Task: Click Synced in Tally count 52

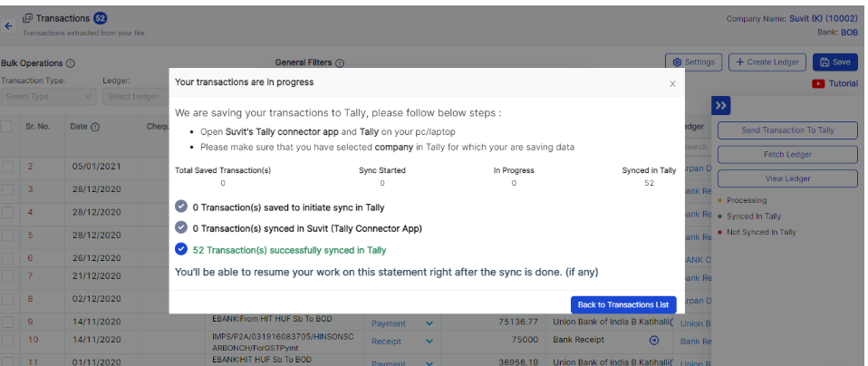Action: pos(650,183)
